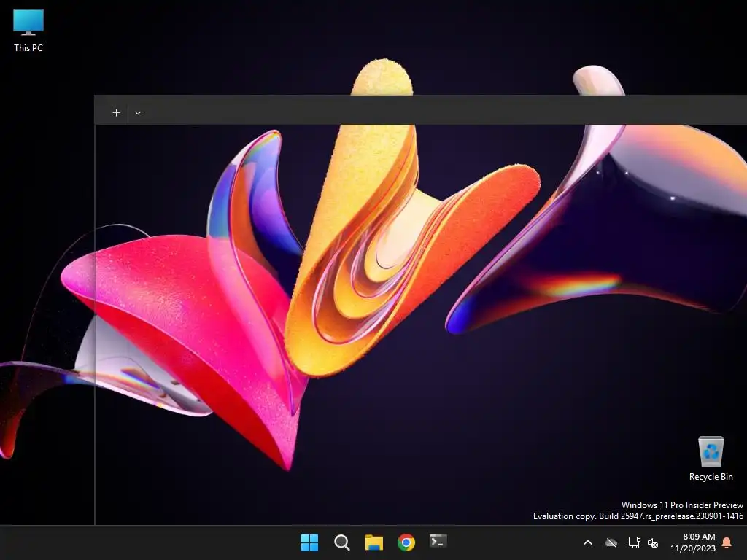Click the muted volume tray icon
The height and width of the screenshot is (560, 747).
653,542
